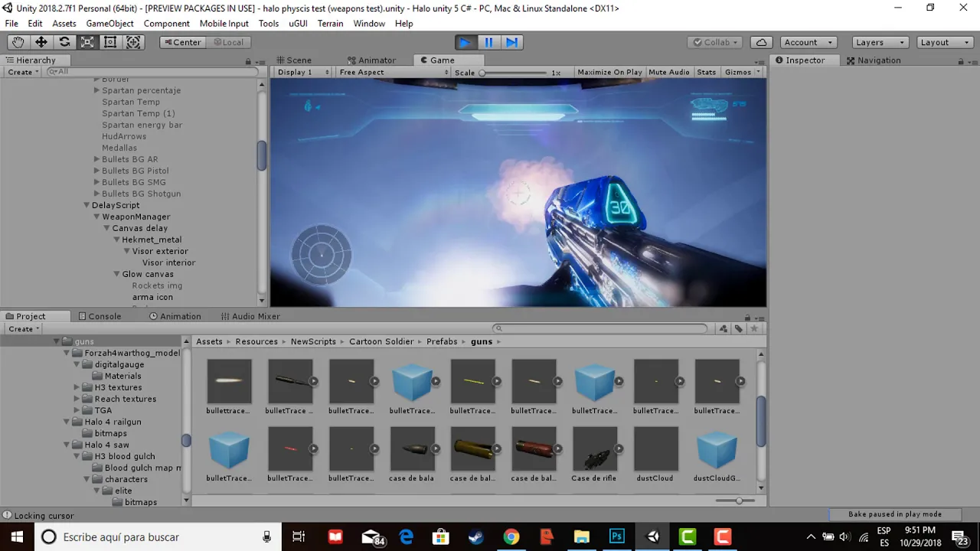
Task: Select the dustCloudG prefab thumbnail
Action: coord(717,448)
